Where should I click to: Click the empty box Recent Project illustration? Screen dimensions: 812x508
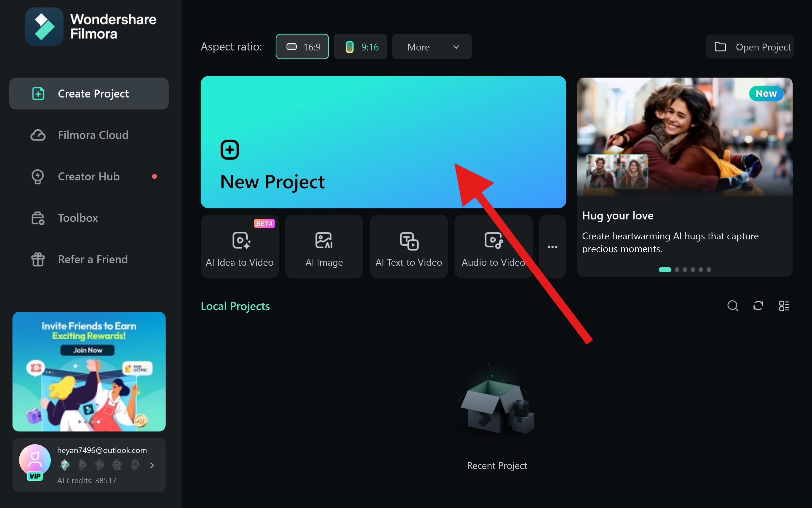pyautogui.click(x=497, y=401)
